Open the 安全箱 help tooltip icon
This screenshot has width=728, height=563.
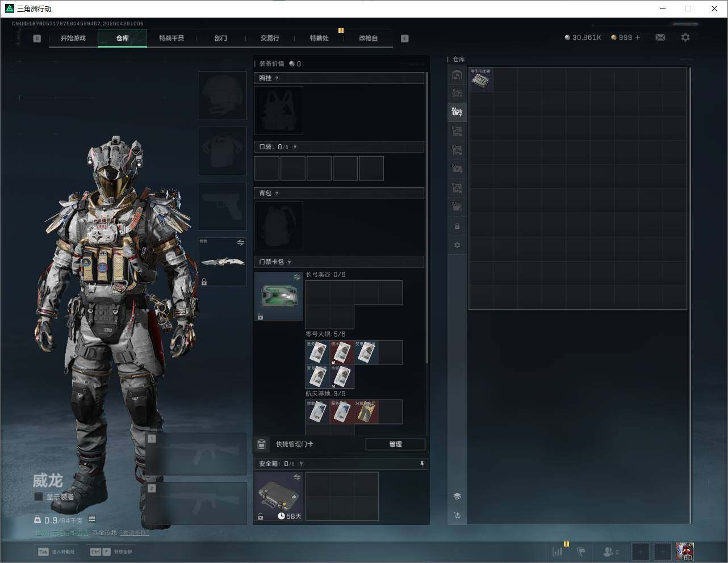[302, 464]
